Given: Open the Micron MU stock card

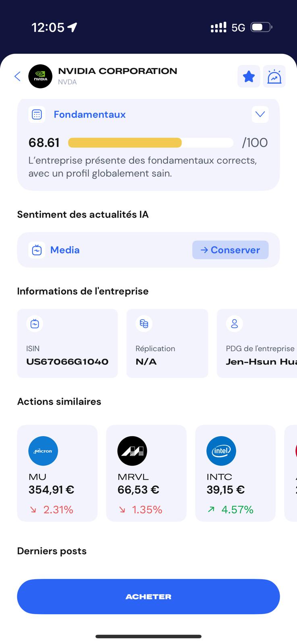Looking at the screenshot, I should tap(57, 473).
